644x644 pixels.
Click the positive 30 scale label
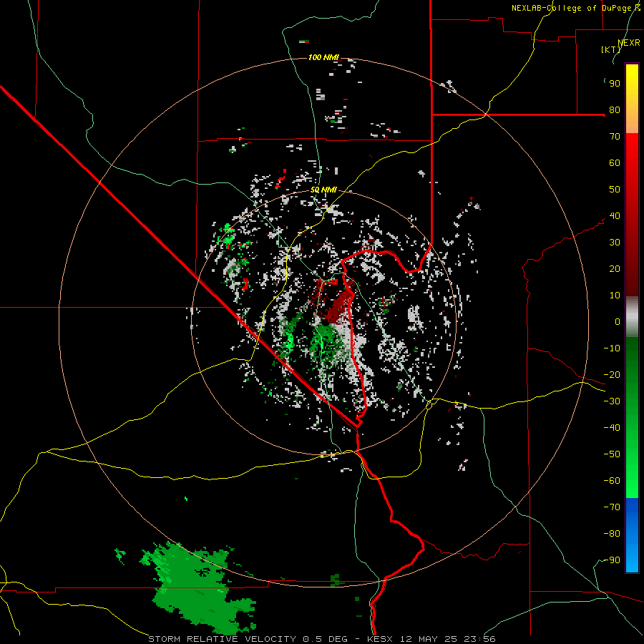tap(615, 243)
